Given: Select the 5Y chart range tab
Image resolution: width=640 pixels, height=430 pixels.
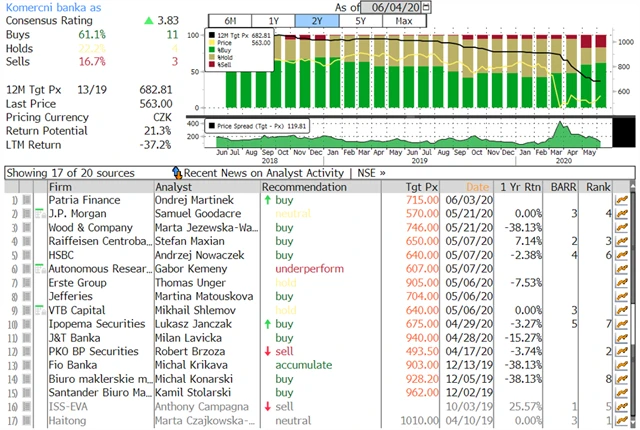Looking at the screenshot, I should [x=360, y=20].
